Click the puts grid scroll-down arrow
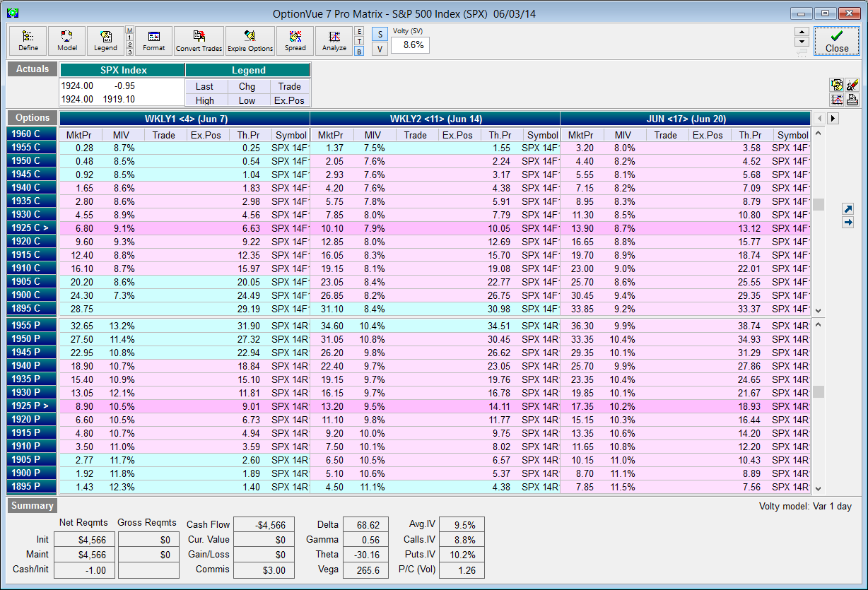 pos(819,488)
